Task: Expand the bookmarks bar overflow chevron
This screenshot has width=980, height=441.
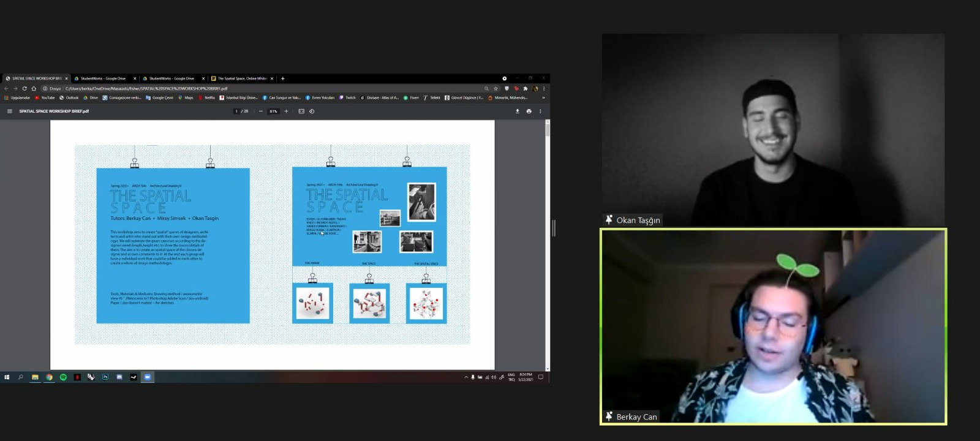Action: (x=543, y=97)
